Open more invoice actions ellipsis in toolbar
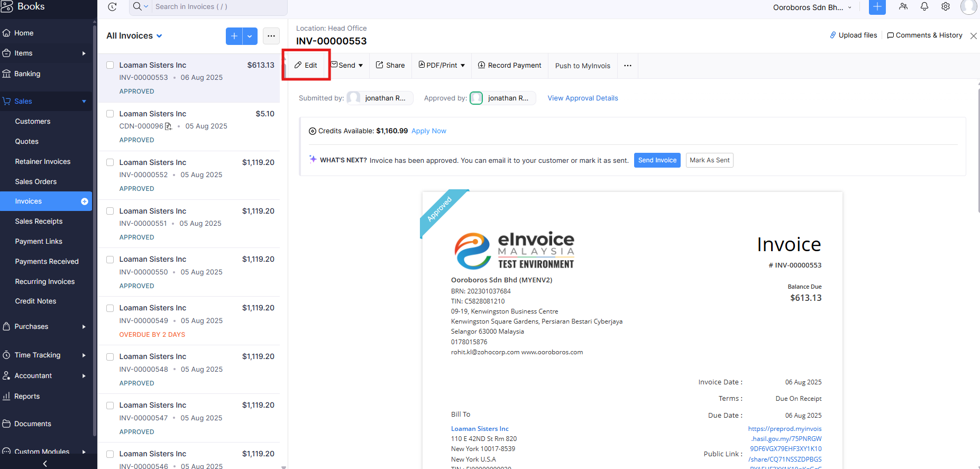The height and width of the screenshot is (469, 980). coord(628,66)
